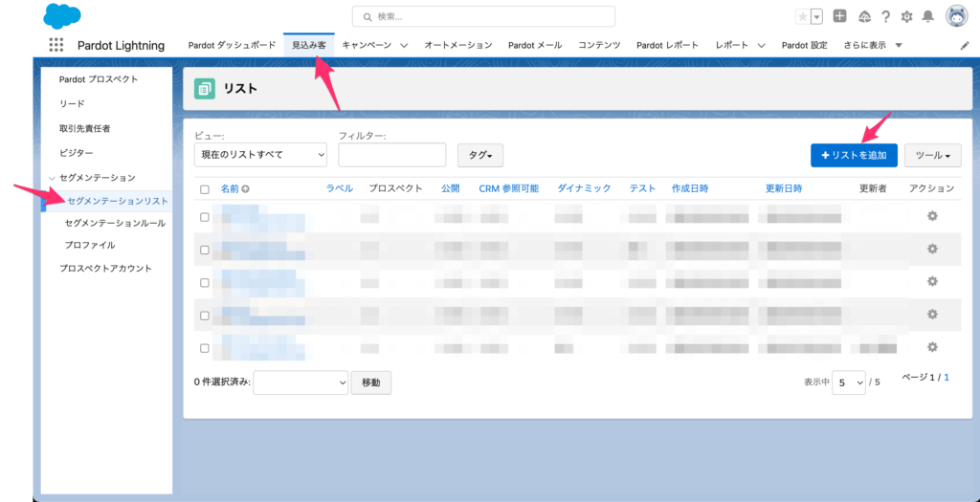Open the コンテンツ tab
The height and width of the screenshot is (502, 980).
(599, 45)
